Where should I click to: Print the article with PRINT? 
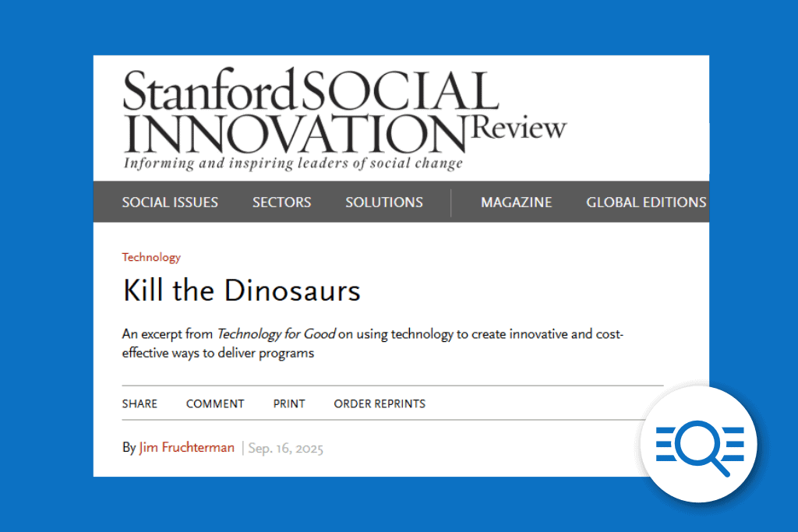click(x=288, y=403)
